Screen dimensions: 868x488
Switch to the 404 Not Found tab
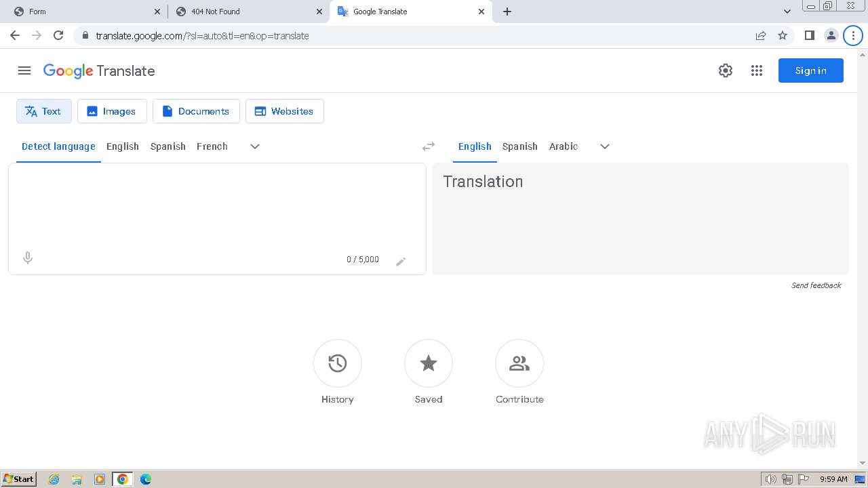pyautogui.click(x=248, y=12)
